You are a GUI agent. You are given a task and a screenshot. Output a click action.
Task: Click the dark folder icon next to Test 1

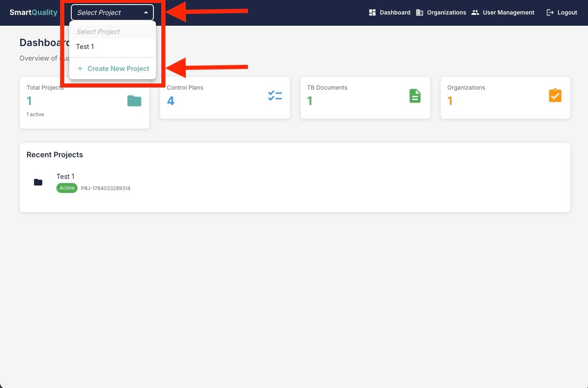tap(38, 182)
